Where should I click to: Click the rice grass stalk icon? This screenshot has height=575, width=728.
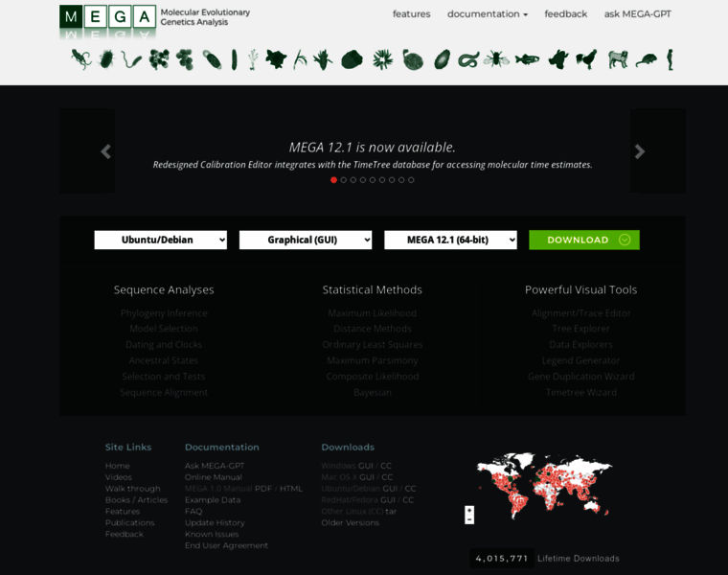click(300, 59)
